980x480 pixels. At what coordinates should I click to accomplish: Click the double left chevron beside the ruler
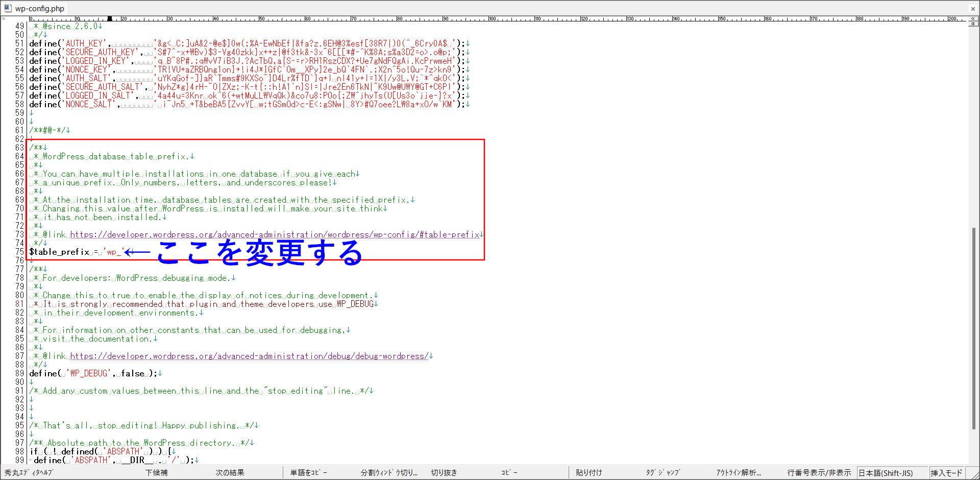click(973, 18)
